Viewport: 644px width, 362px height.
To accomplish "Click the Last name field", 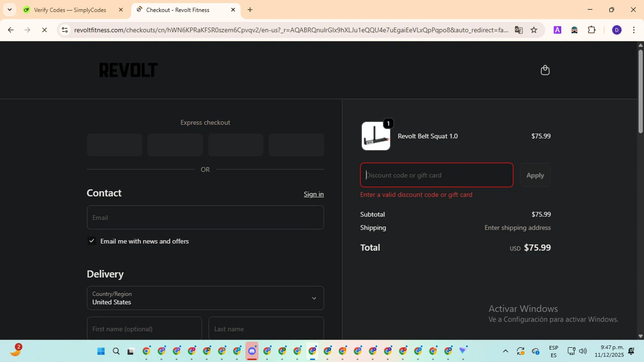I will (x=266, y=329).
